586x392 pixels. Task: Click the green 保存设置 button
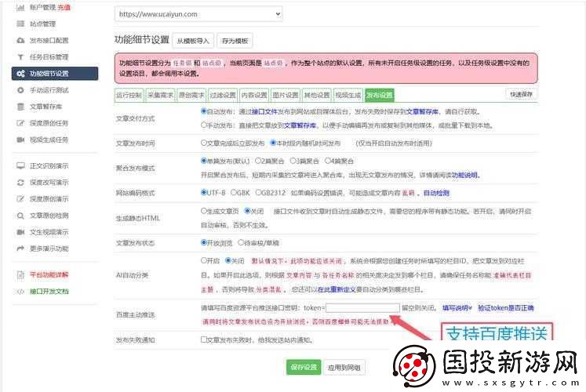coord(304,368)
